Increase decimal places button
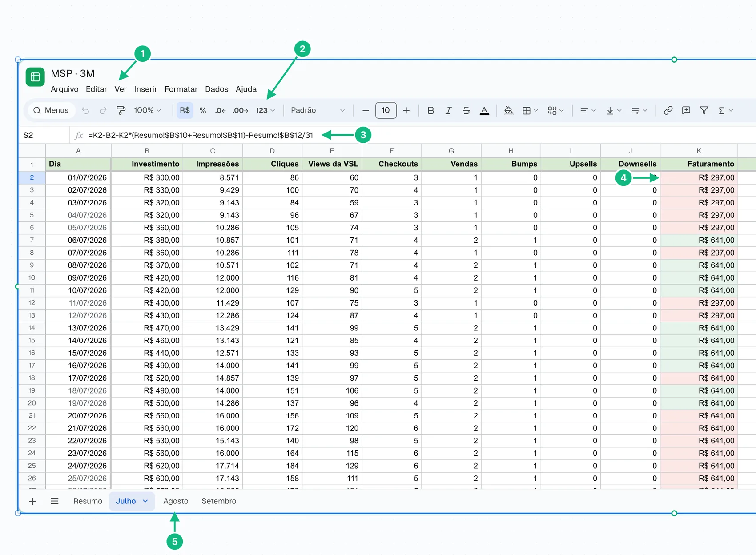 point(240,110)
